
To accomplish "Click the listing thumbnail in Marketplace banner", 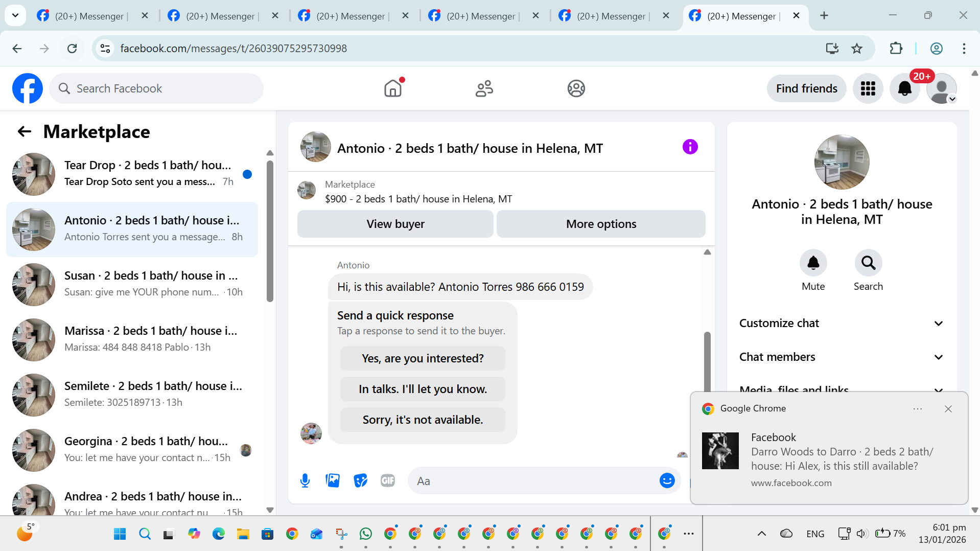I will (x=307, y=190).
